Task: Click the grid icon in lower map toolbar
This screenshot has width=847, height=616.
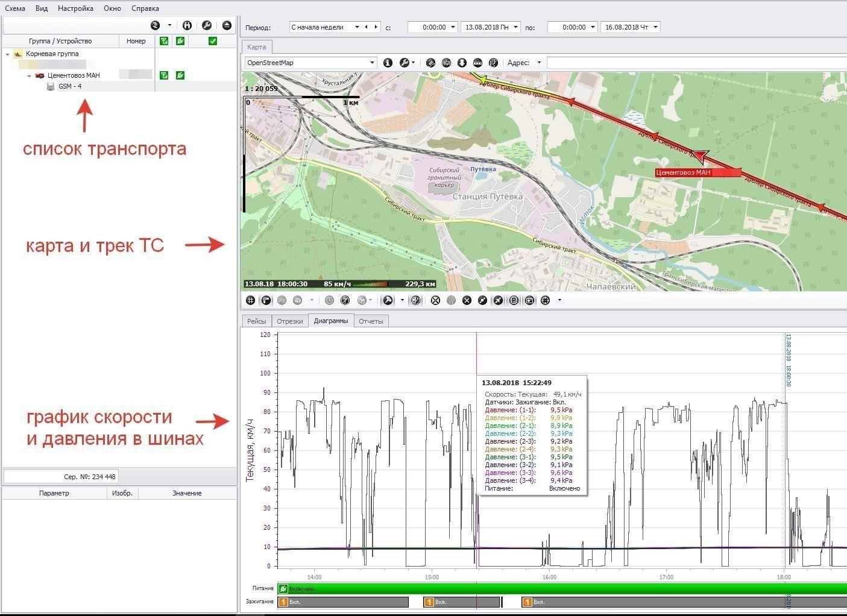Action: click(250, 300)
